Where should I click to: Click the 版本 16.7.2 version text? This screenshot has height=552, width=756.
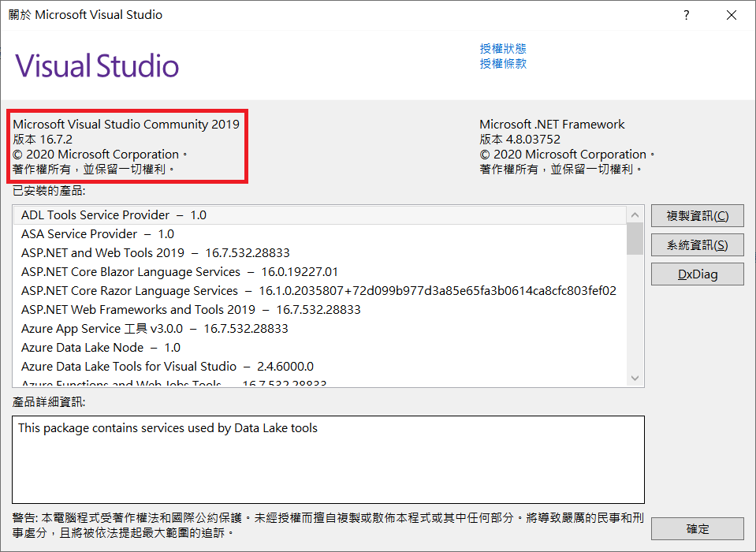(43, 140)
